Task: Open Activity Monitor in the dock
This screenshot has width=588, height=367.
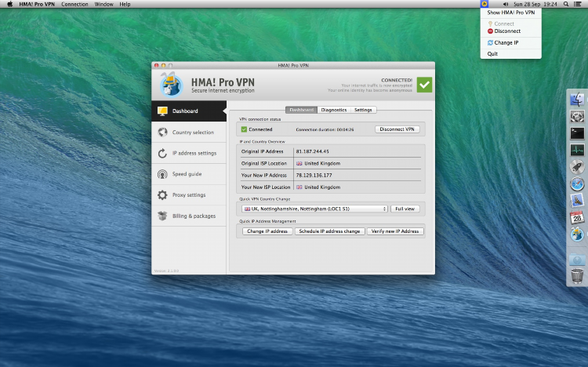Action: coord(577,150)
